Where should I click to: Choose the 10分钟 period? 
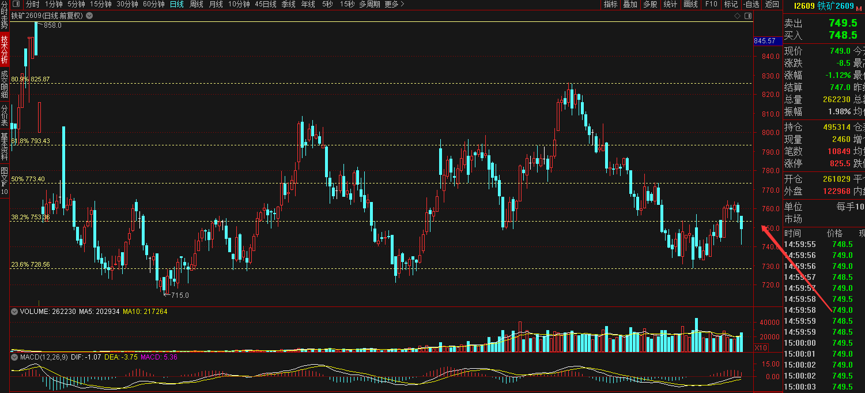point(239,4)
